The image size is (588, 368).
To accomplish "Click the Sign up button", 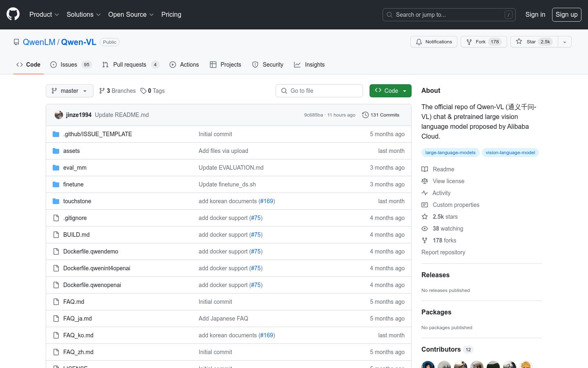I will click(566, 14).
